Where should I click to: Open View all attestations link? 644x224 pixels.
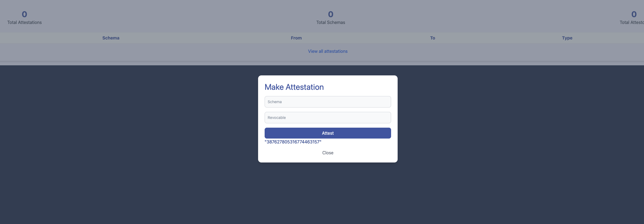point(328,51)
